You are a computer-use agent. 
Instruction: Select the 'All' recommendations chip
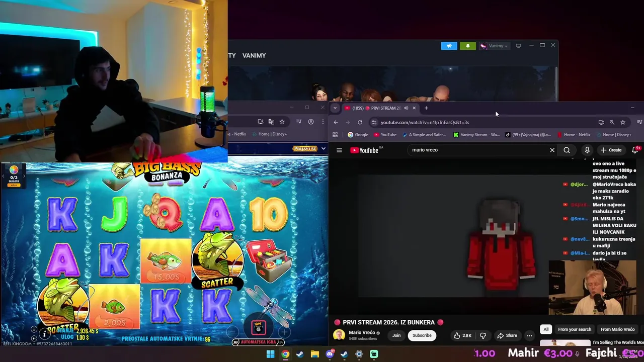pos(546,329)
